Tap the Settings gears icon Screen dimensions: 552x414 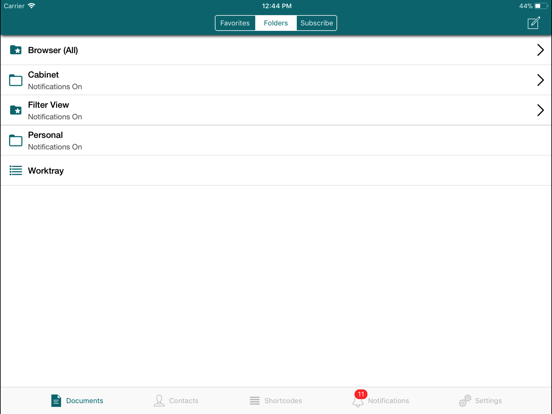465,401
